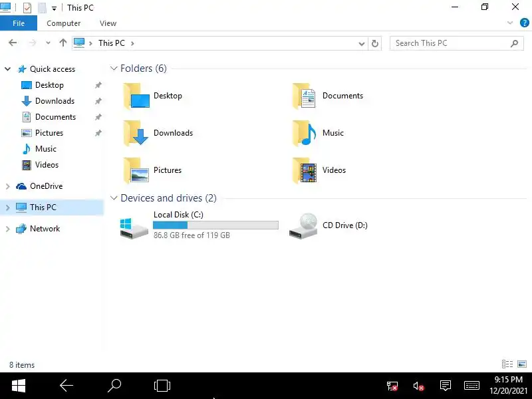Click the chevron after This PC breadcrumb
532x399 pixels.
point(132,43)
